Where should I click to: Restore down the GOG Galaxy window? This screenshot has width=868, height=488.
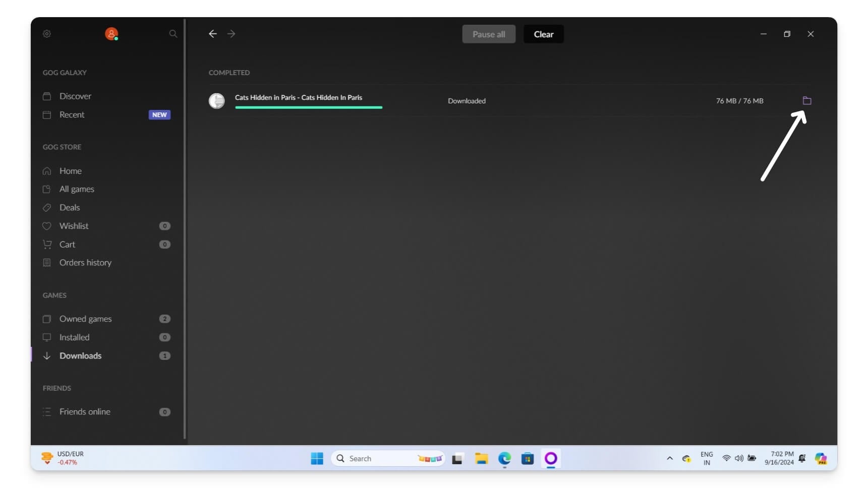pyautogui.click(x=787, y=34)
